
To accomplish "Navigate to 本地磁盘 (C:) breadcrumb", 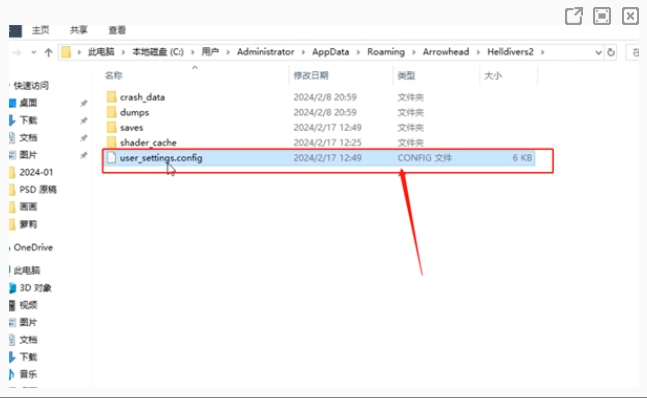I will 158,52.
